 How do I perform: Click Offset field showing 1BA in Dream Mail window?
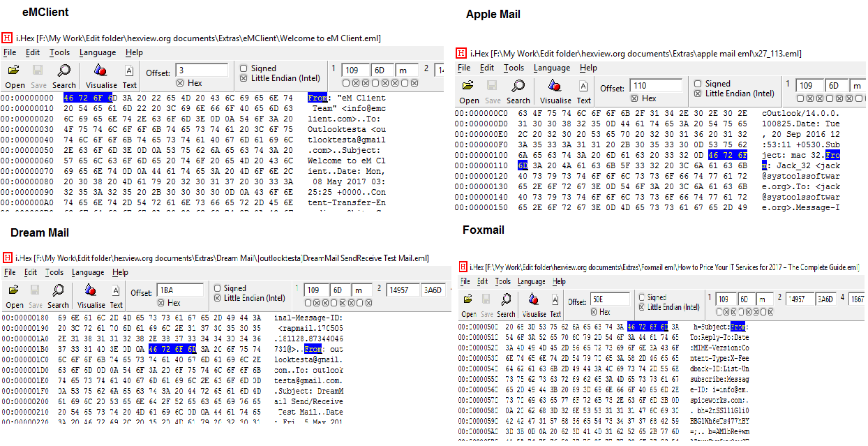[x=180, y=290]
